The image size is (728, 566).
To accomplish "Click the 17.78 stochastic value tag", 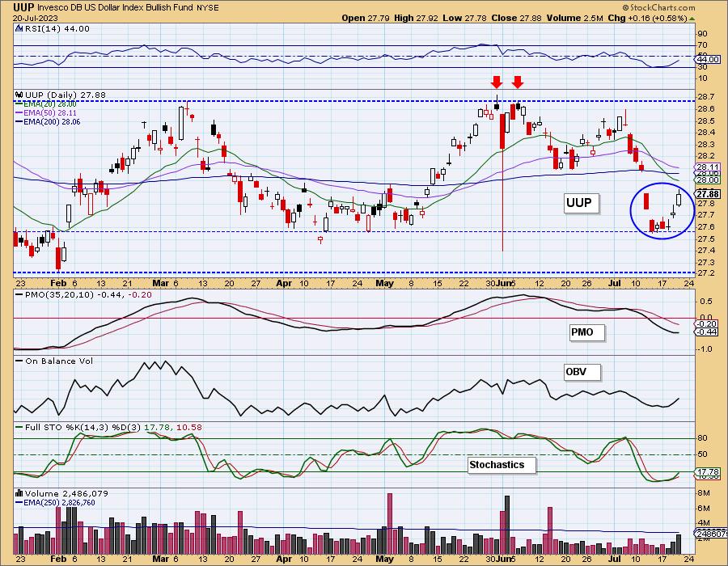I will click(709, 472).
